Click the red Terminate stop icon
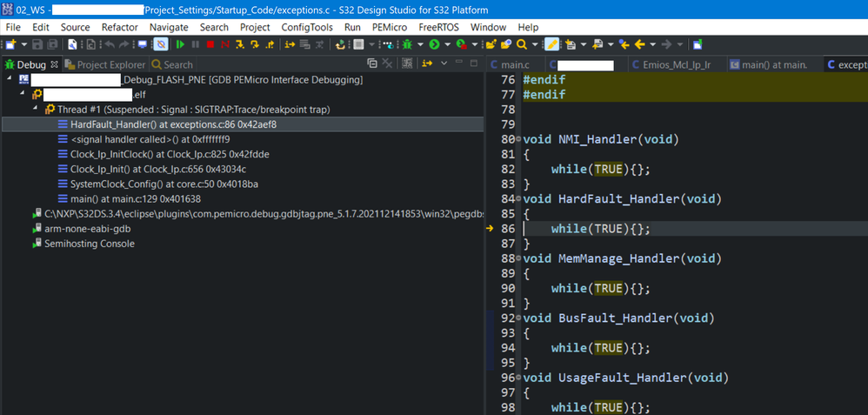868x415 pixels. pyautogui.click(x=210, y=44)
